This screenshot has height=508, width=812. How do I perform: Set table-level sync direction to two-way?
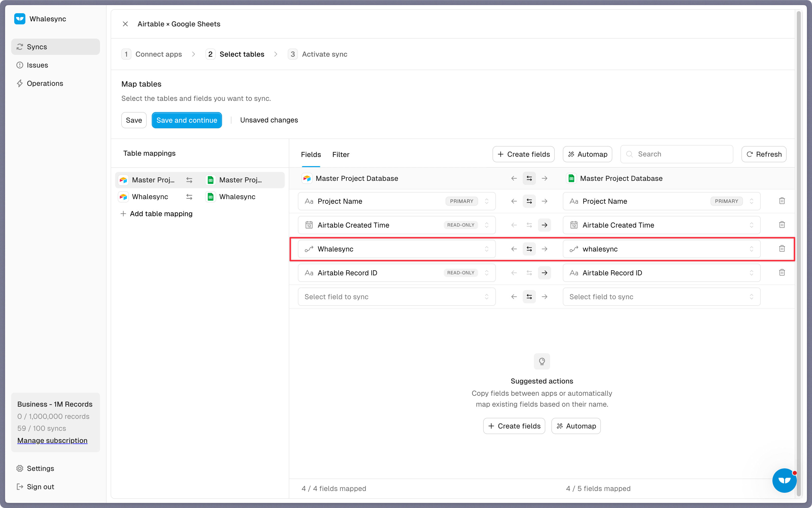pyautogui.click(x=529, y=178)
